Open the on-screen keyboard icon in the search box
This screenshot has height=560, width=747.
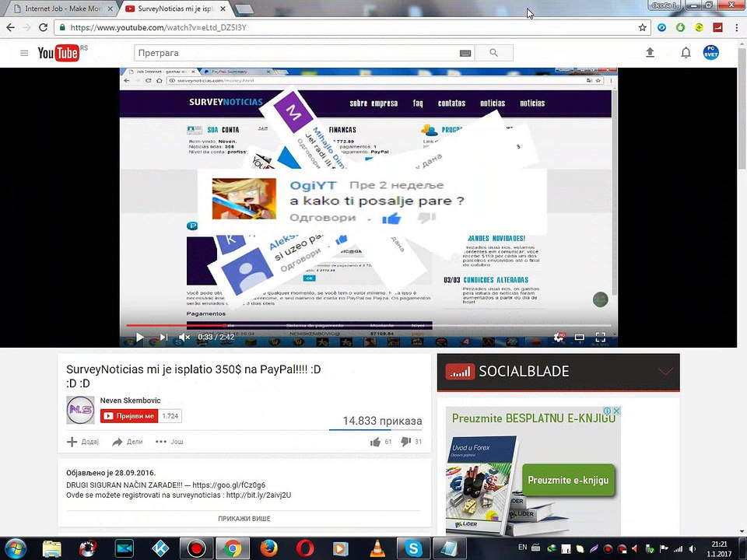point(465,53)
